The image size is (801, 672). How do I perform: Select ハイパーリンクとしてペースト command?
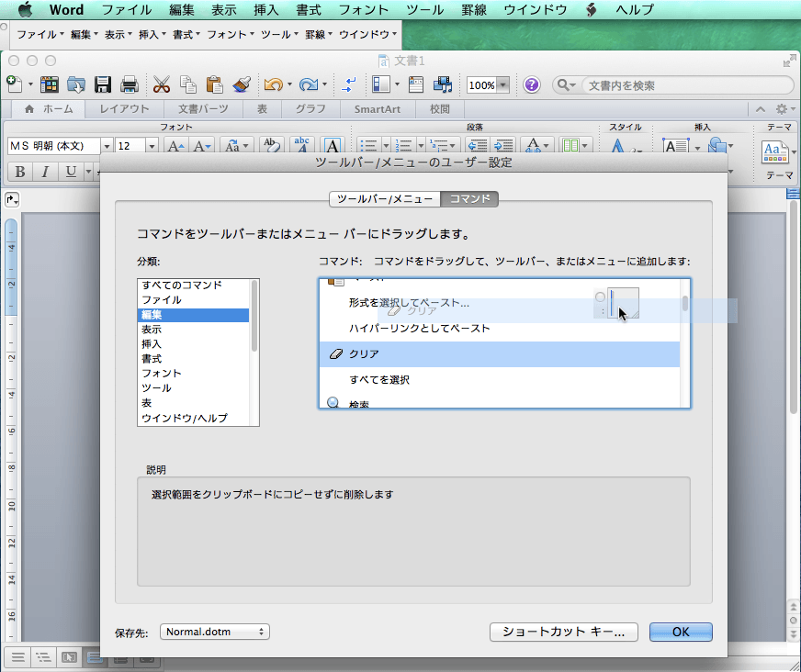click(x=500, y=329)
